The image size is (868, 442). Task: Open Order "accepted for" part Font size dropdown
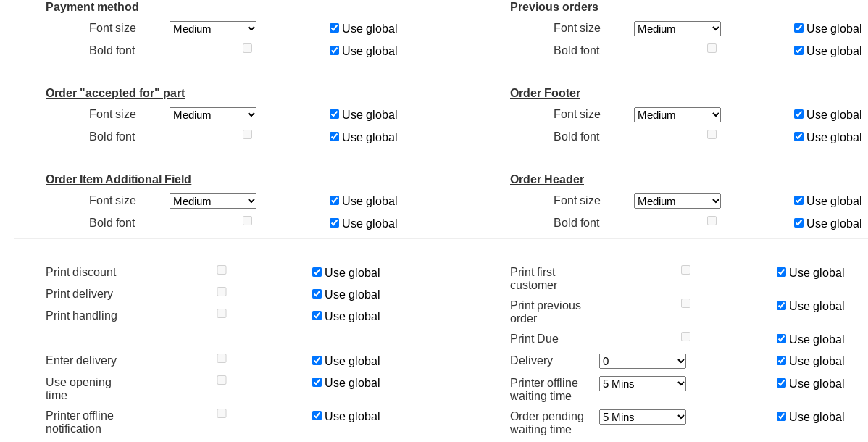[213, 115]
